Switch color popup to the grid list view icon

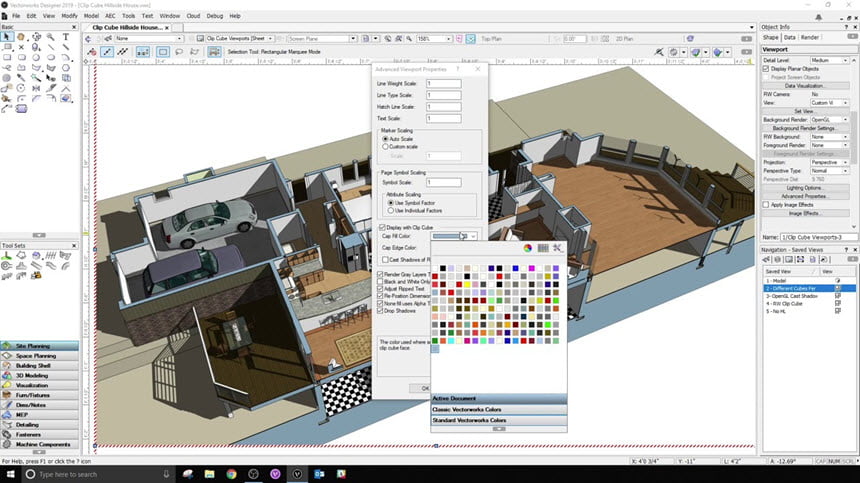coord(543,248)
